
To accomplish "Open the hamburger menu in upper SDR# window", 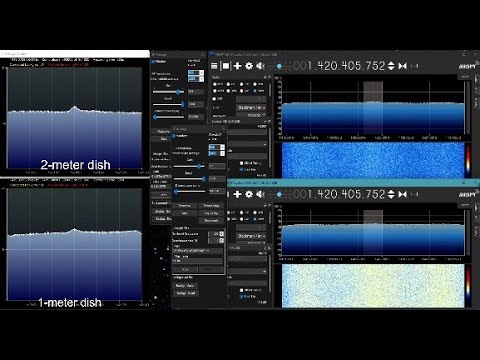I will (214, 66).
